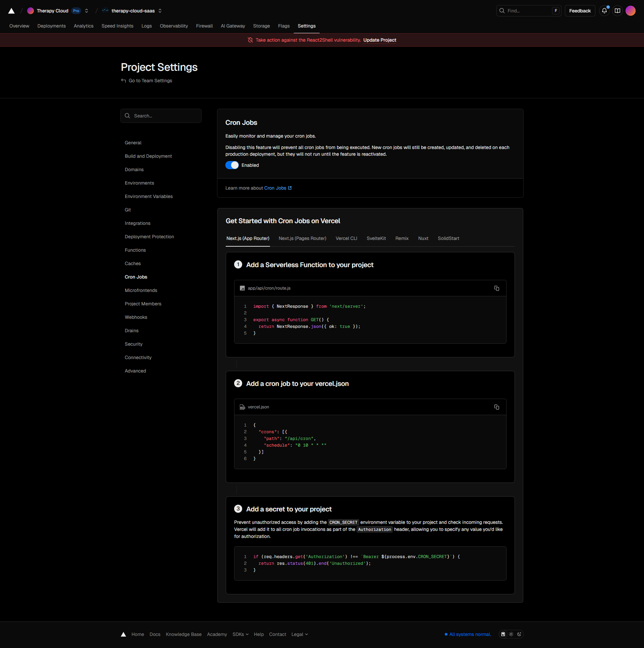Disable the Cron Jobs Enabled toggle
The width and height of the screenshot is (644, 648).
[232, 165]
